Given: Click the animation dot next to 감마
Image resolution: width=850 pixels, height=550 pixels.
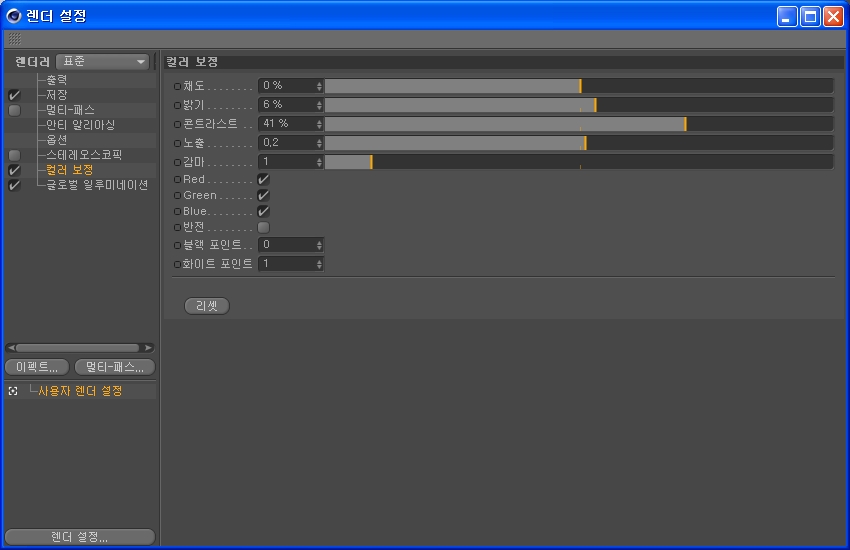Looking at the screenshot, I should pyautogui.click(x=177, y=162).
